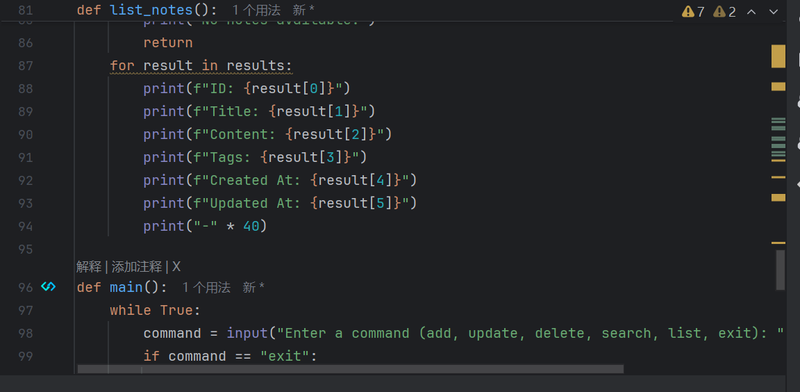Jump to next highlighted problem with down chevron
The width and height of the screenshot is (800, 392).
[773, 12]
